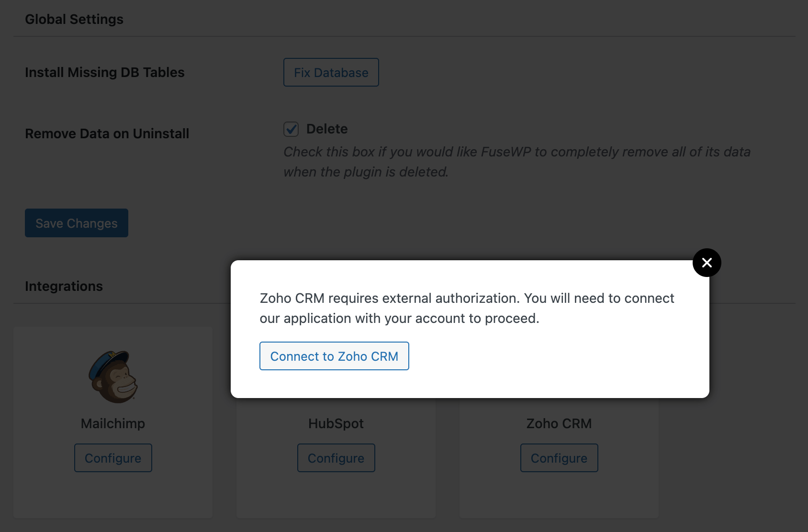Viewport: 808px width, 532px height.
Task: Click the Mailchimp card title
Action: pos(113,423)
